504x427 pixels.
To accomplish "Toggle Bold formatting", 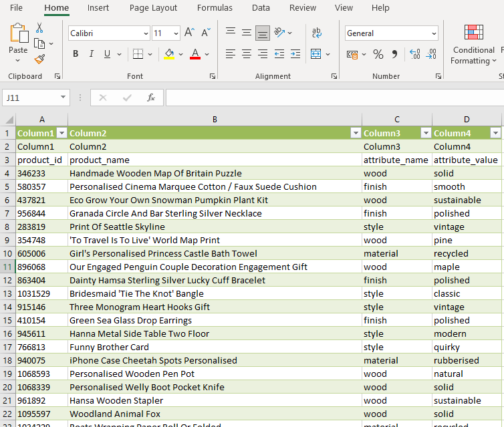I will pyautogui.click(x=76, y=54).
